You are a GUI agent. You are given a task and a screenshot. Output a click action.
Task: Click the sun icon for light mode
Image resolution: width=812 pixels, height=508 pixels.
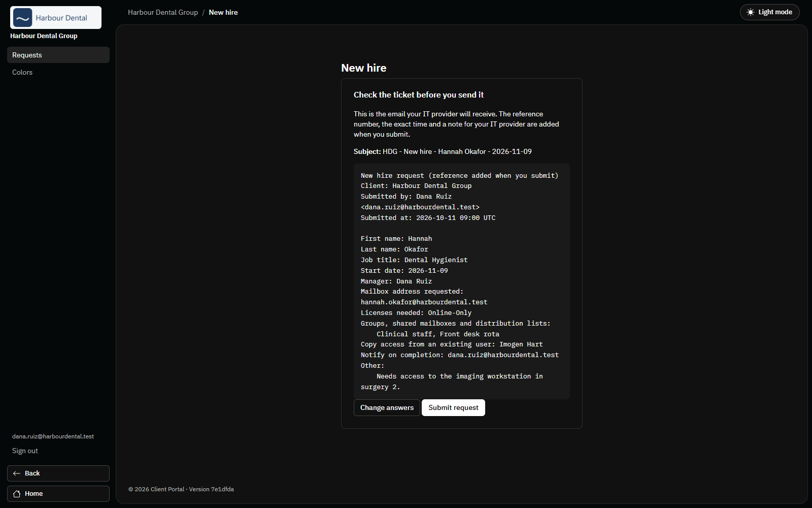pyautogui.click(x=751, y=12)
